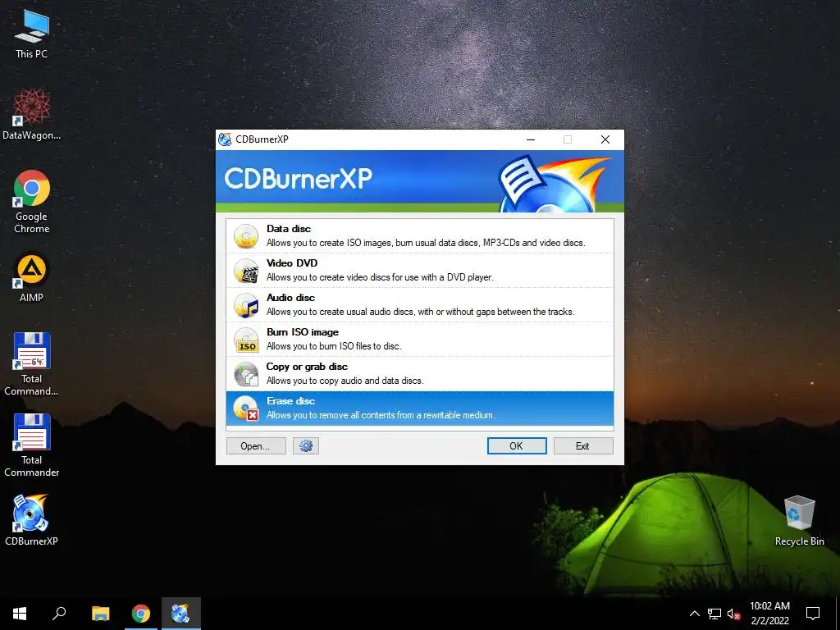
Task: Choose the Video DVD title text
Action: coord(292,263)
